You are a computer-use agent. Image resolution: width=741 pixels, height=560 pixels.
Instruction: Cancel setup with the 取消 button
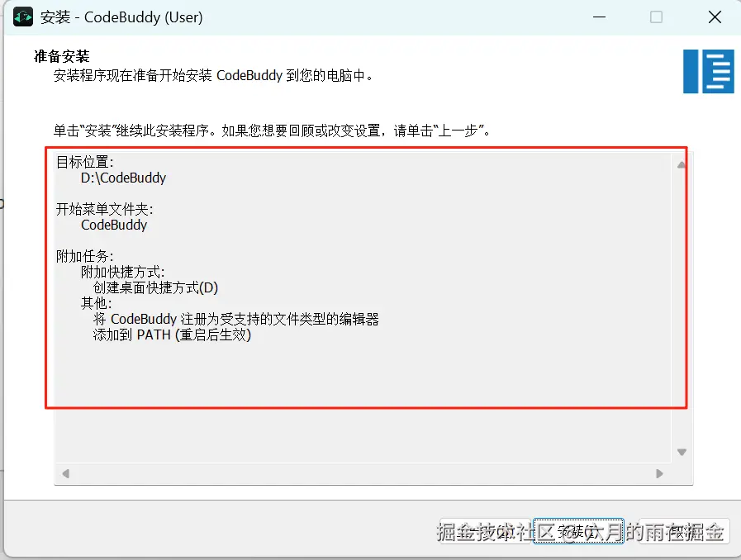tap(683, 532)
